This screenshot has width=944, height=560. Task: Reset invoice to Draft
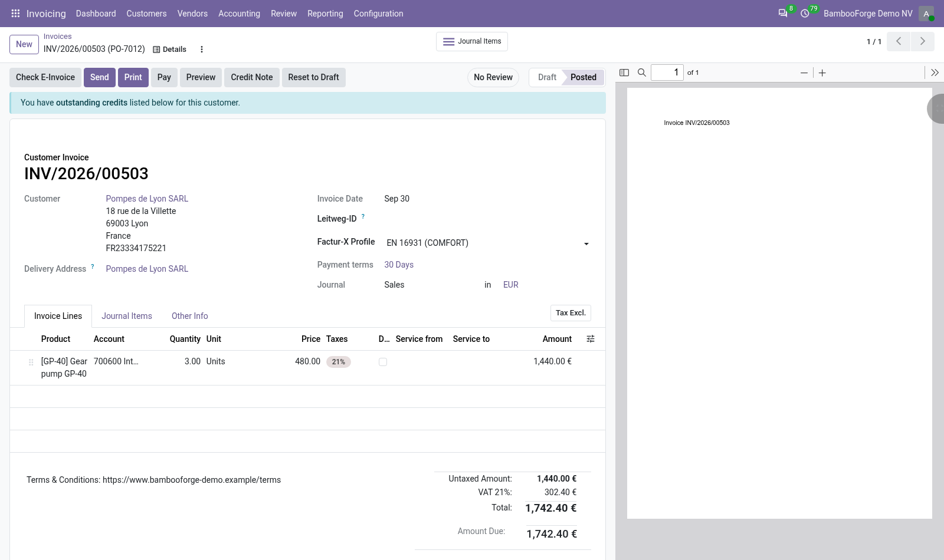point(314,77)
